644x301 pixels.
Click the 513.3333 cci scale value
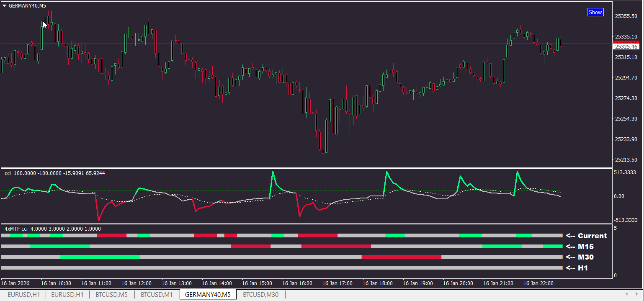click(x=626, y=172)
